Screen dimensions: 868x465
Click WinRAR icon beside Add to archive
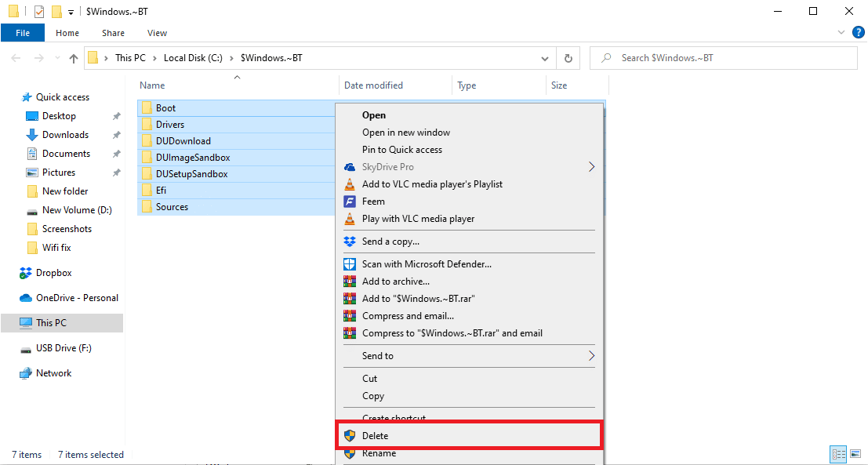coord(350,282)
